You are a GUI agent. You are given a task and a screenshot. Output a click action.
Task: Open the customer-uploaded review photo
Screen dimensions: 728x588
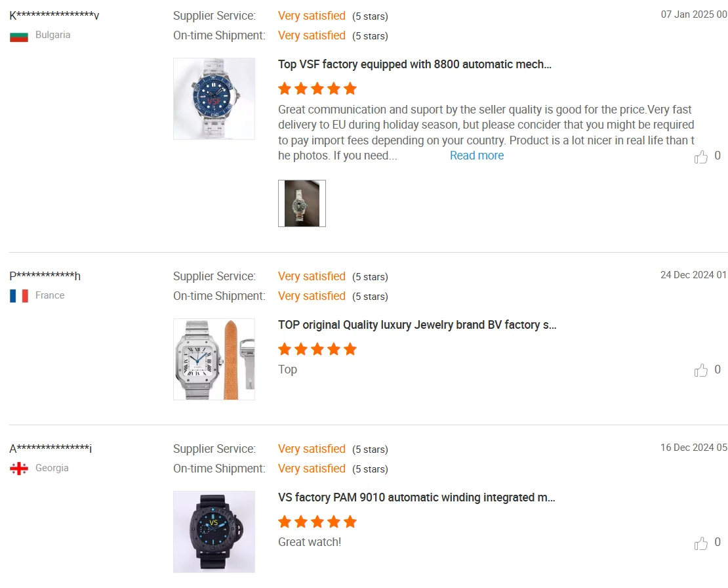point(302,203)
